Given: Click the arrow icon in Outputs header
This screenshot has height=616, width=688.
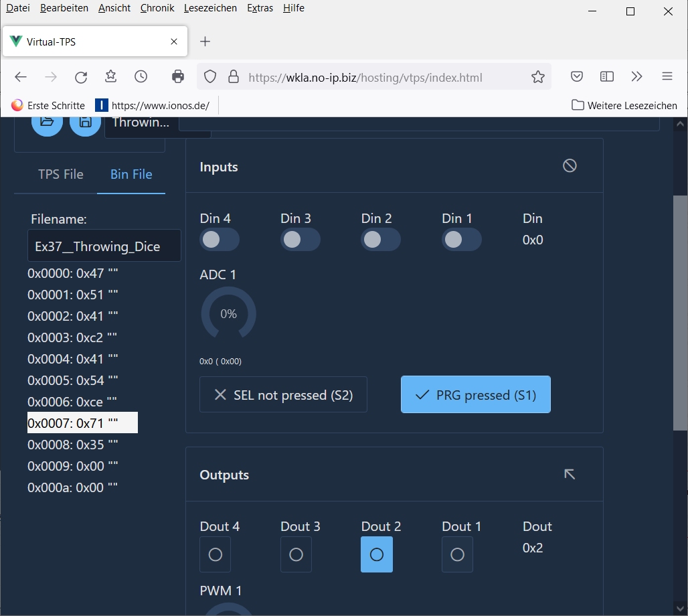Looking at the screenshot, I should 570,474.
